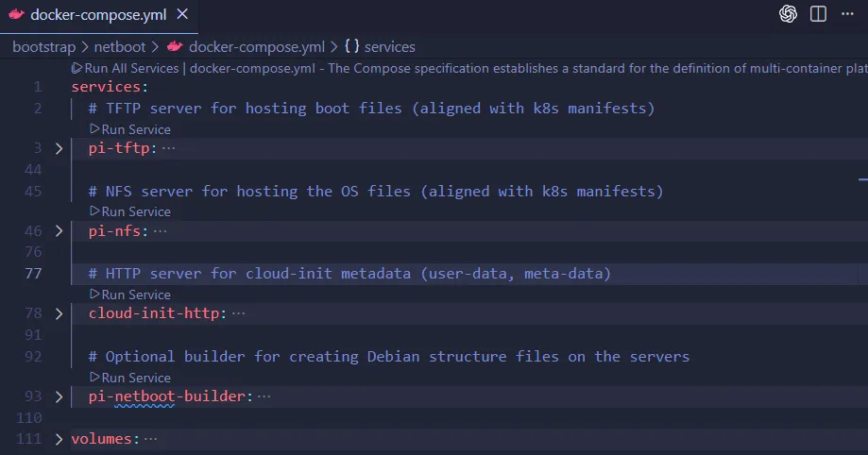
Task: Click the Compose specification description text
Action: 598,69
